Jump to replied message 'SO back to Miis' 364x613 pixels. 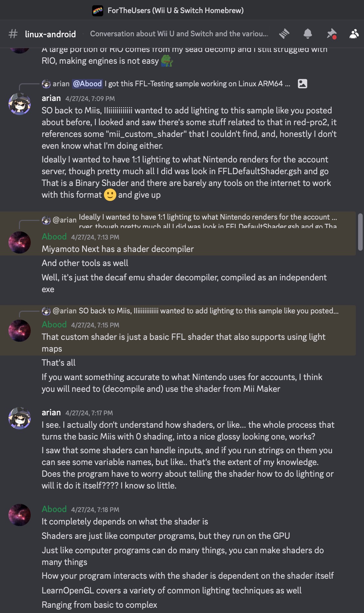[208, 311]
